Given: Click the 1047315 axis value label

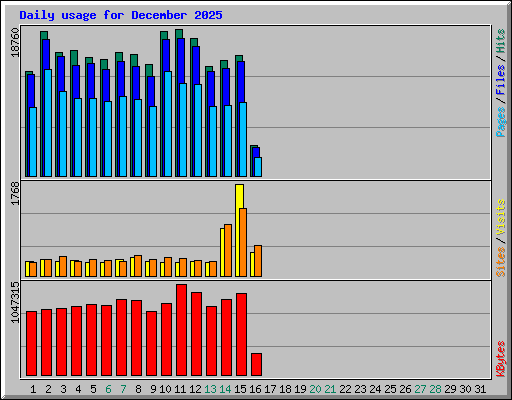Looking at the screenshot, I should click(x=15, y=303).
